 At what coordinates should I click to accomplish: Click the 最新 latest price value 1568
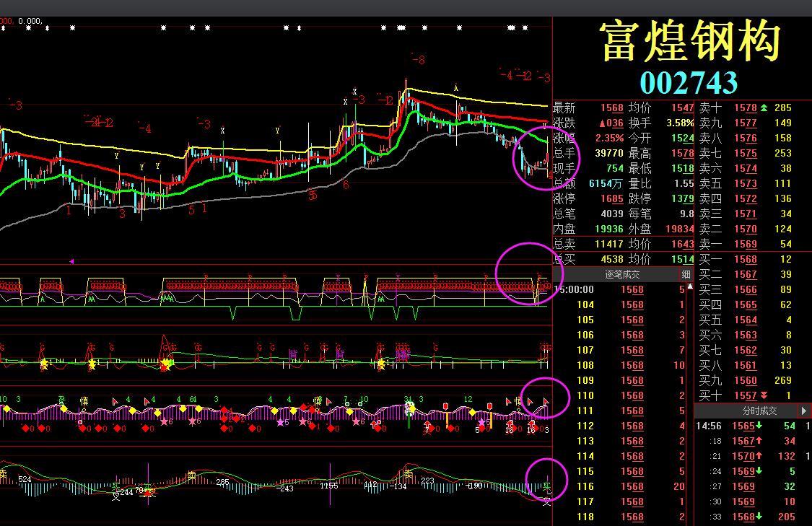(x=611, y=108)
